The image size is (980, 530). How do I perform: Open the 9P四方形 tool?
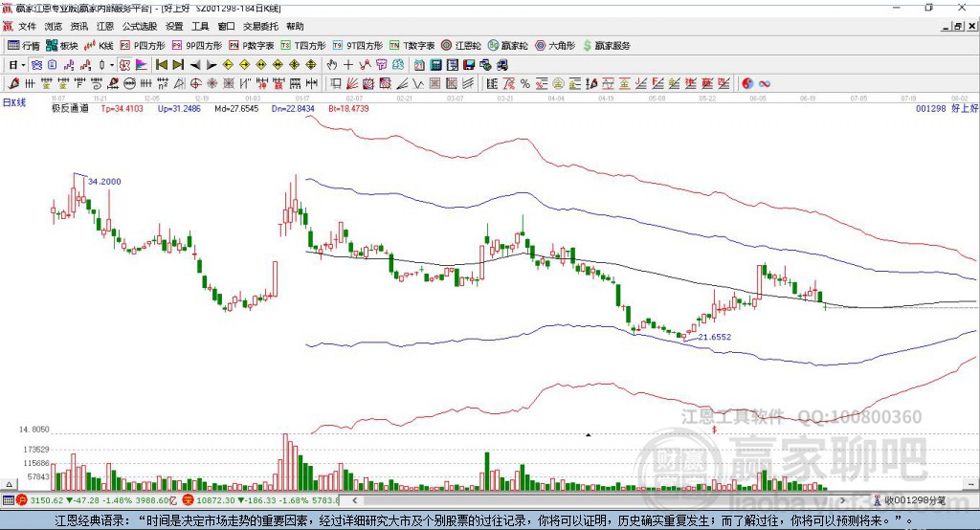(197, 46)
